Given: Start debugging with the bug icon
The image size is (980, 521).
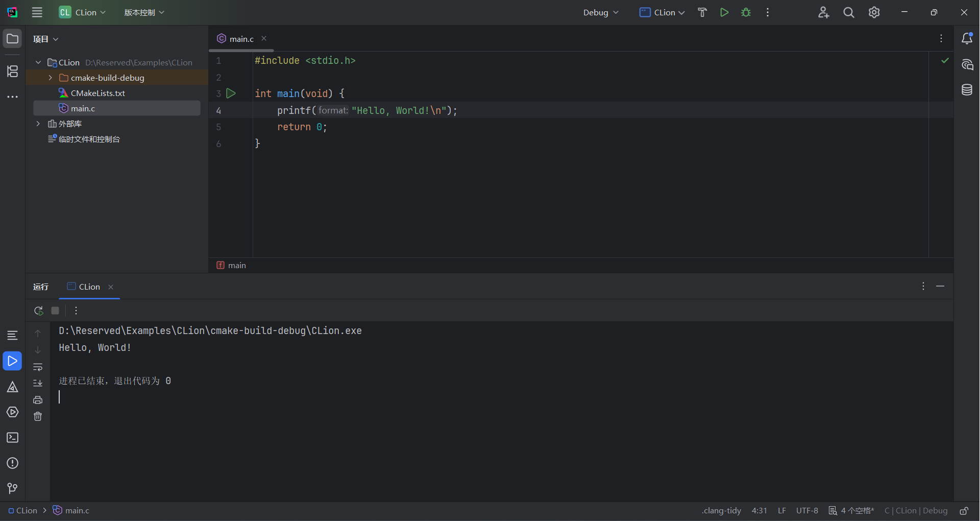Looking at the screenshot, I should click(746, 12).
